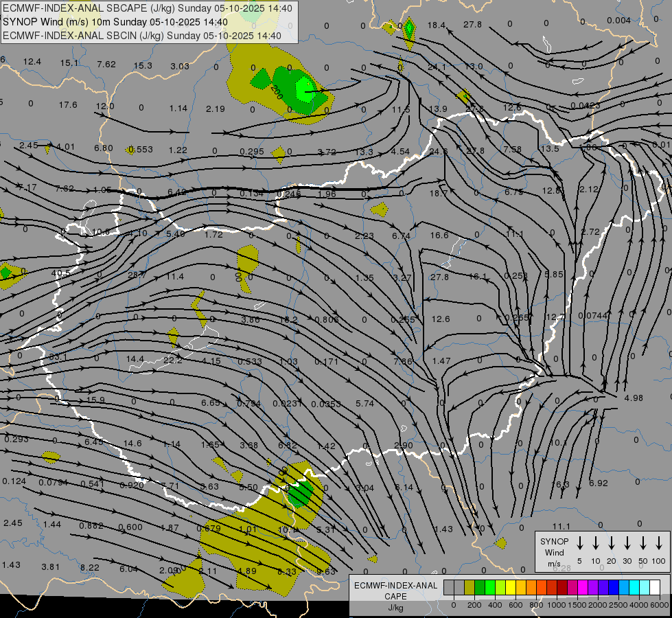The image size is (672, 618).
Task: Click the 5 m/s wind arrow in legend
Action: tap(580, 543)
